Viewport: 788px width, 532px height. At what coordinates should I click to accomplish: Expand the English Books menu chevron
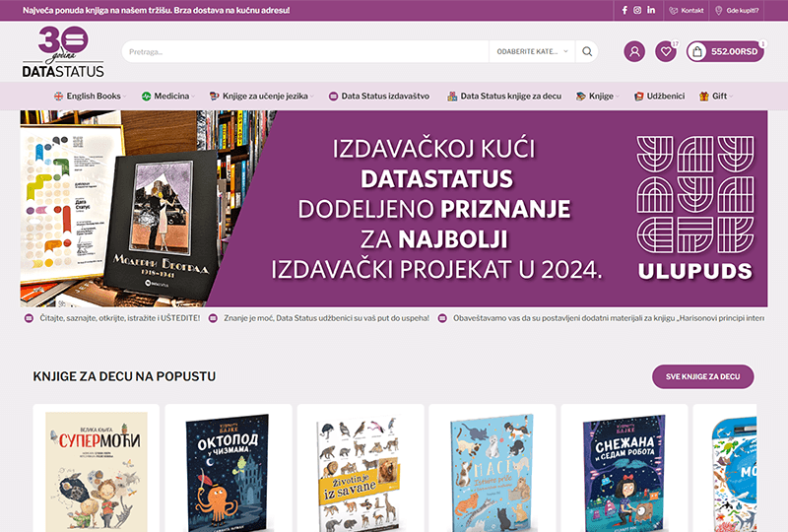coord(124,96)
